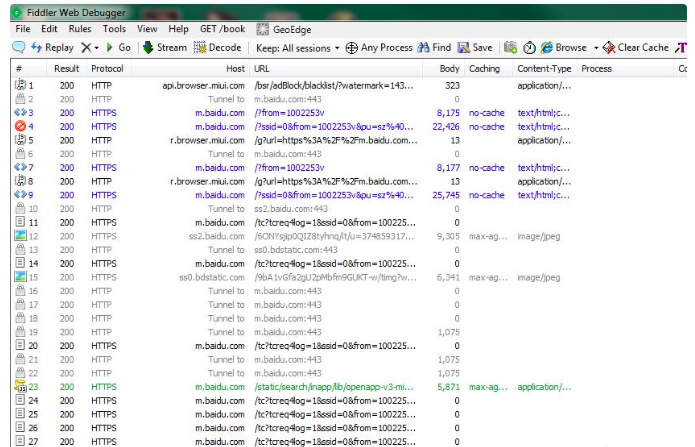Screen dimensions: 695x447
Task: Open the Browse dropdown arrow
Action: pyautogui.click(x=596, y=48)
